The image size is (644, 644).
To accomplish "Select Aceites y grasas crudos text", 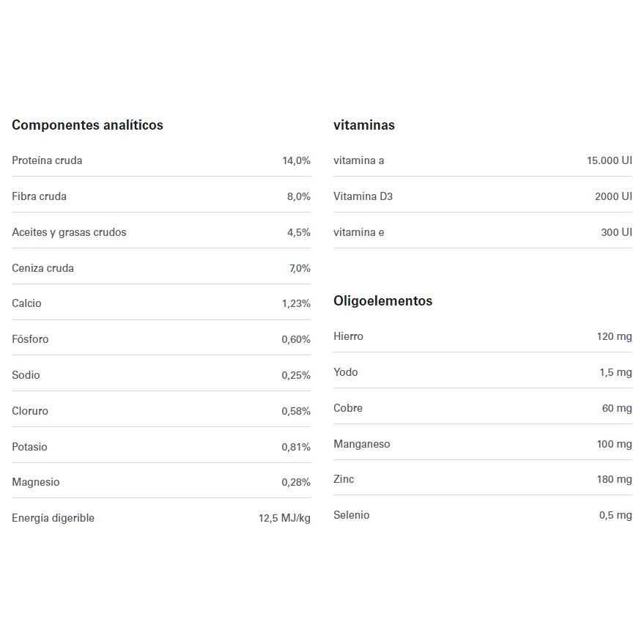I will [x=69, y=232].
